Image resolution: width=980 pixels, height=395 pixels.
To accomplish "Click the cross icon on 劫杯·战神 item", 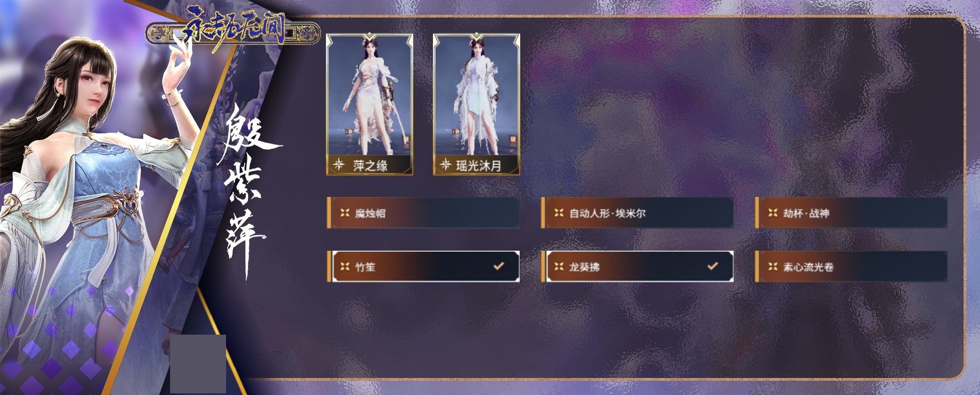I will click(x=773, y=213).
